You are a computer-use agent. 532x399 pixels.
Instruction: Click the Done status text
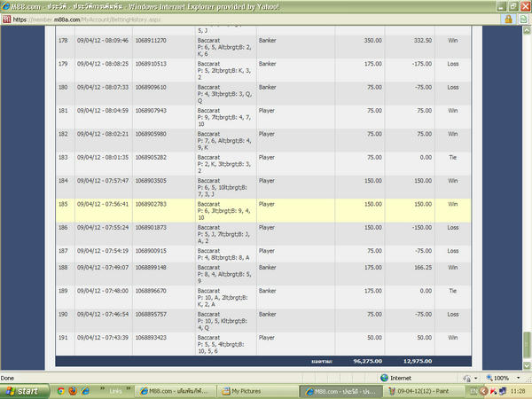7,378
